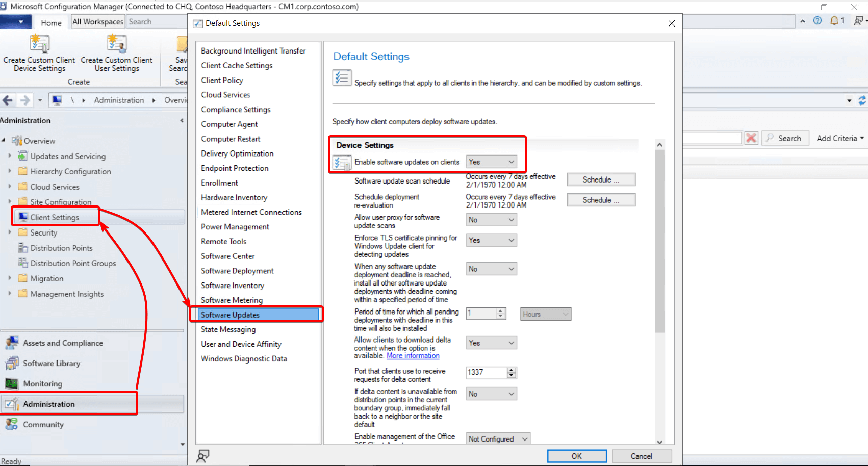Viewport: 868px width, 466px height.
Task: Select Client Cache Settings category
Action: click(x=237, y=66)
